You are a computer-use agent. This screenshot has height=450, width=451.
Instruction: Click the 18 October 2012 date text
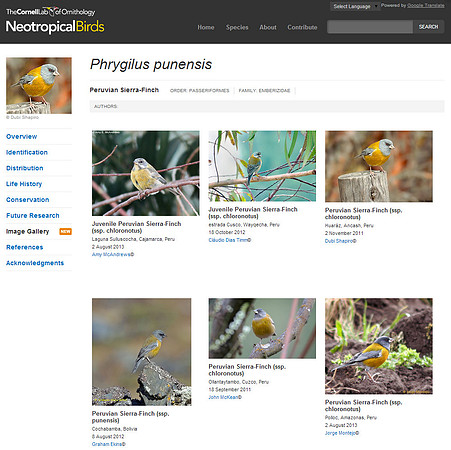(227, 232)
